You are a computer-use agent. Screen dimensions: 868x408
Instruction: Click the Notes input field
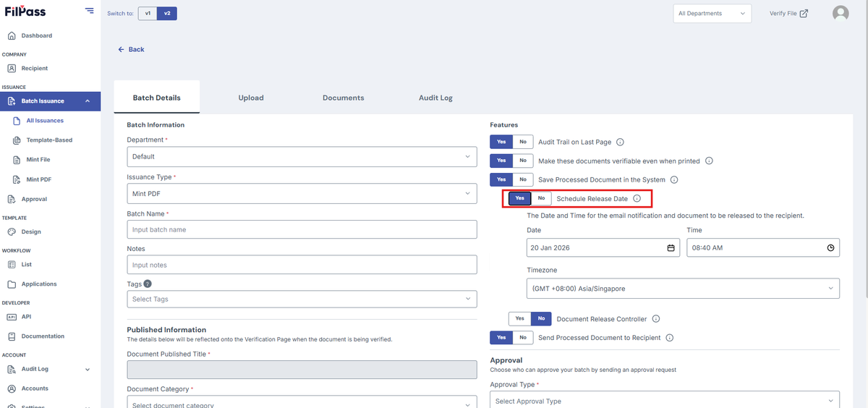click(x=302, y=265)
